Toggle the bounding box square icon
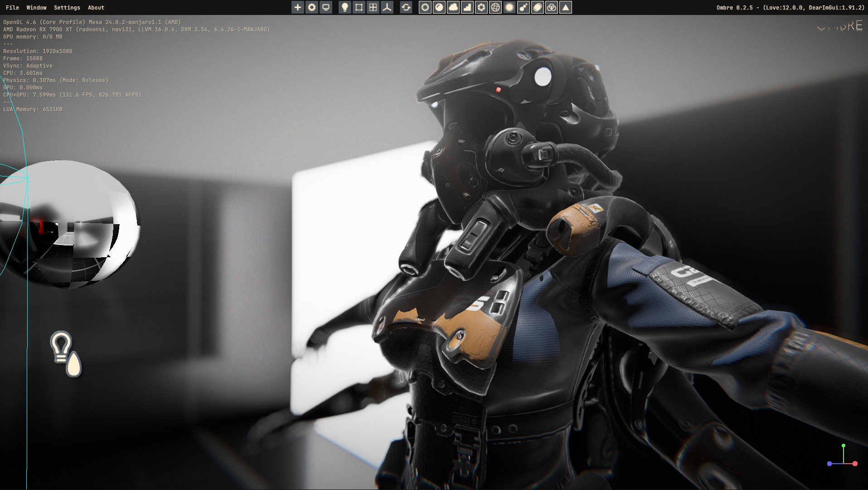Viewport: 868px width, 490px height. tap(359, 7)
